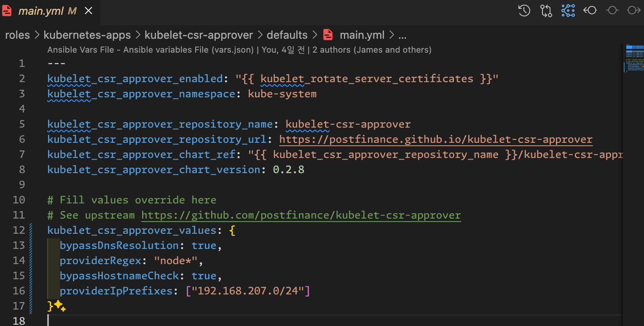Viewport: 644px width, 326px height.
Task: Click the kubelet_csr_approver_repository_name key
Action: [x=160, y=124]
